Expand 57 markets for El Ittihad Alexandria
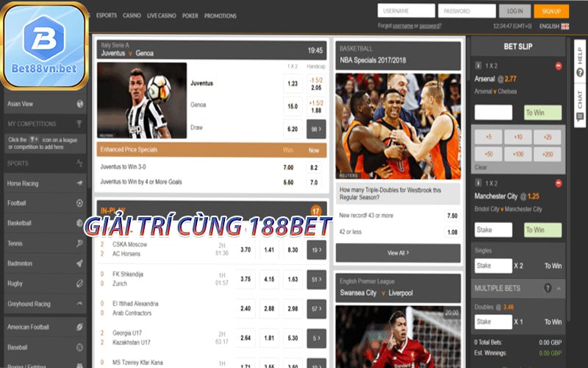Image resolution: width=588 pixels, height=368 pixels. pyautogui.click(x=317, y=308)
